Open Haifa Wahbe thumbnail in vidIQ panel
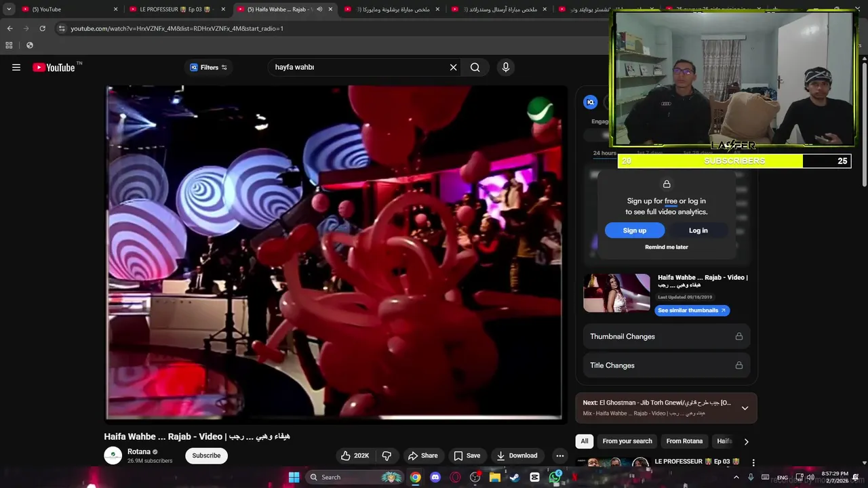This screenshot has width=868, height=488. click(616, 293)
